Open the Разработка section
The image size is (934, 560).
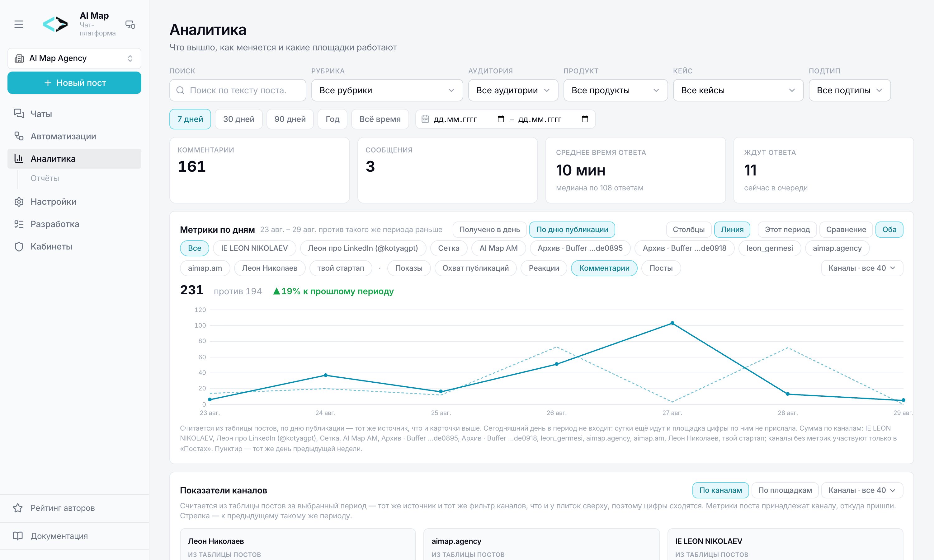click(74, 224)
